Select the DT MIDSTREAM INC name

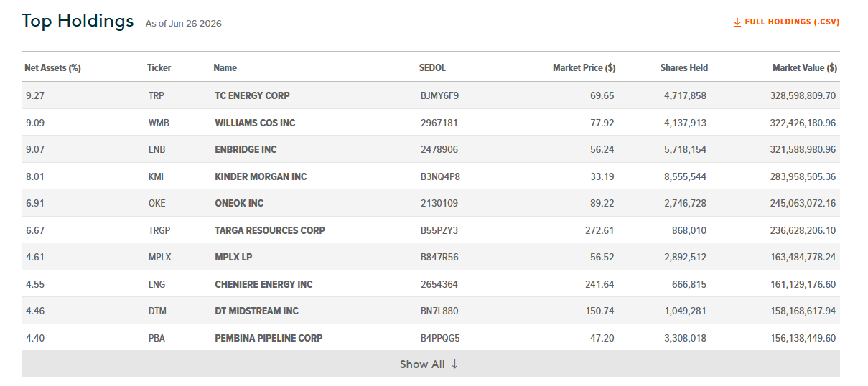point(256,311)
